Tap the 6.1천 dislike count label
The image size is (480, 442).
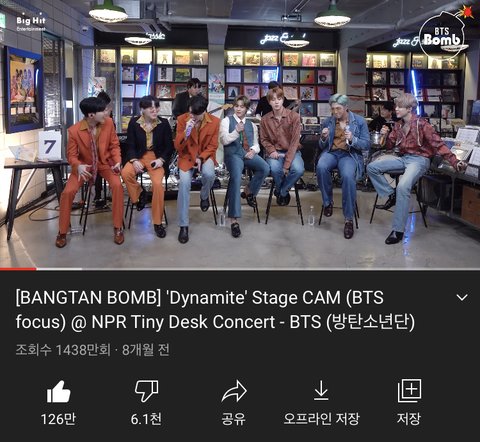point(146,419)
